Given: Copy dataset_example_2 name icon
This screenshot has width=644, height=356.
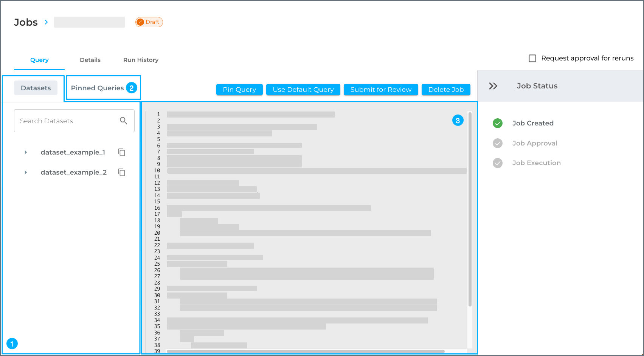Looking at the screenshot, I should [121, 172].
